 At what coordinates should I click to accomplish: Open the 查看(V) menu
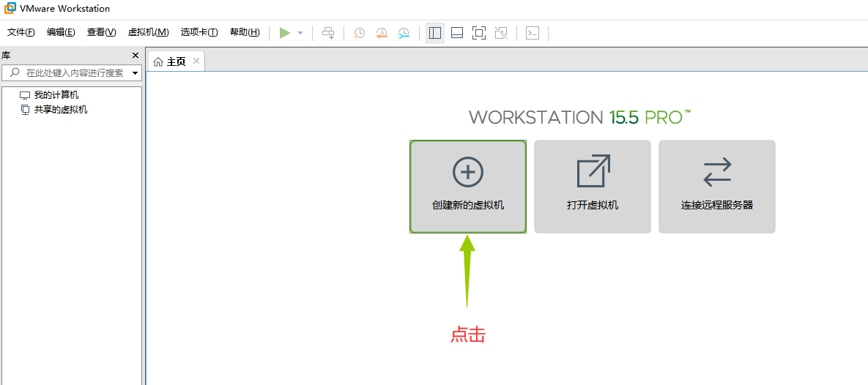tap(101, 32)
